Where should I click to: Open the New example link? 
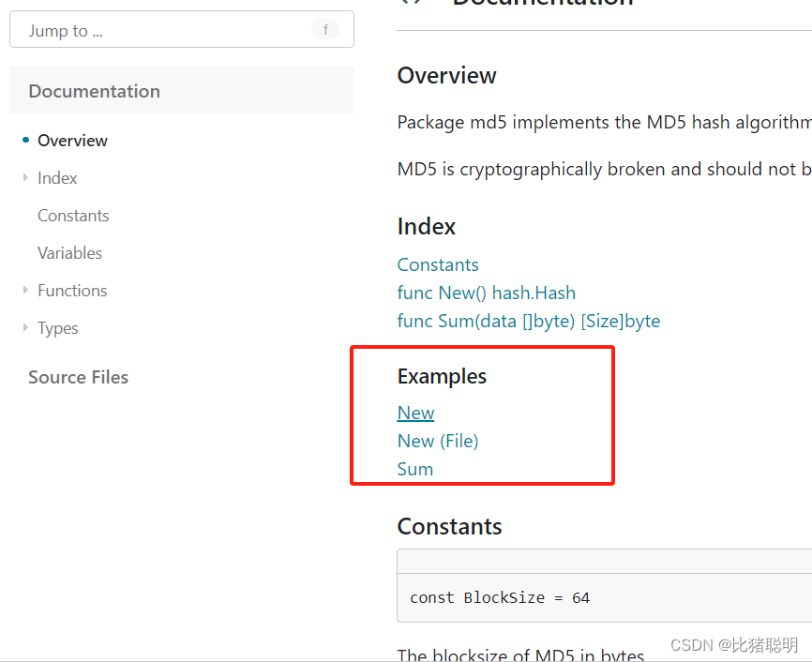[415, 413]
